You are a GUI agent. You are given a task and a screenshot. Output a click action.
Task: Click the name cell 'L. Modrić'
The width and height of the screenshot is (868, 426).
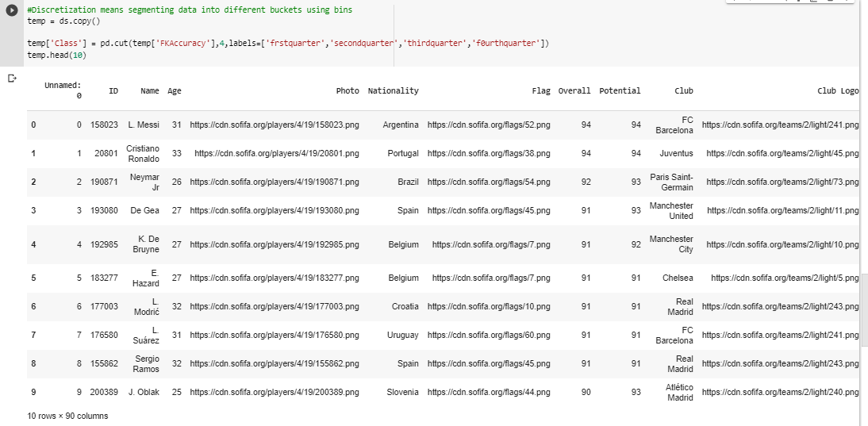click(x=147, y=306)
